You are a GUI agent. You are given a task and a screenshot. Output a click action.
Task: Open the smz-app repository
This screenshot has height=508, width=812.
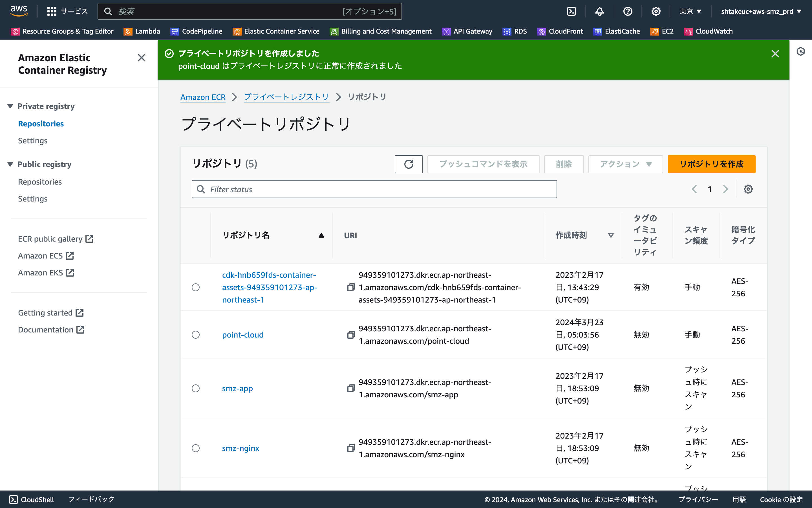pyautogui.click(x=237, y=388)
